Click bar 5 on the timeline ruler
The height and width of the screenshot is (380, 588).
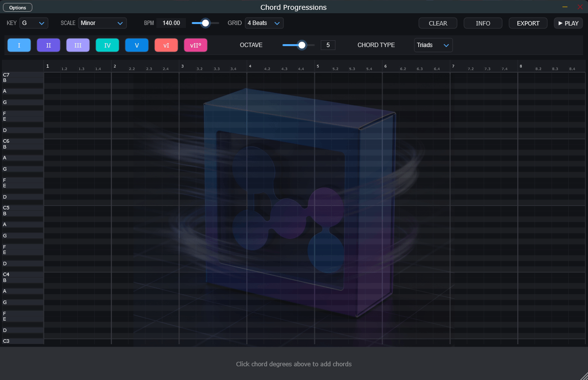tap(318, 66)
